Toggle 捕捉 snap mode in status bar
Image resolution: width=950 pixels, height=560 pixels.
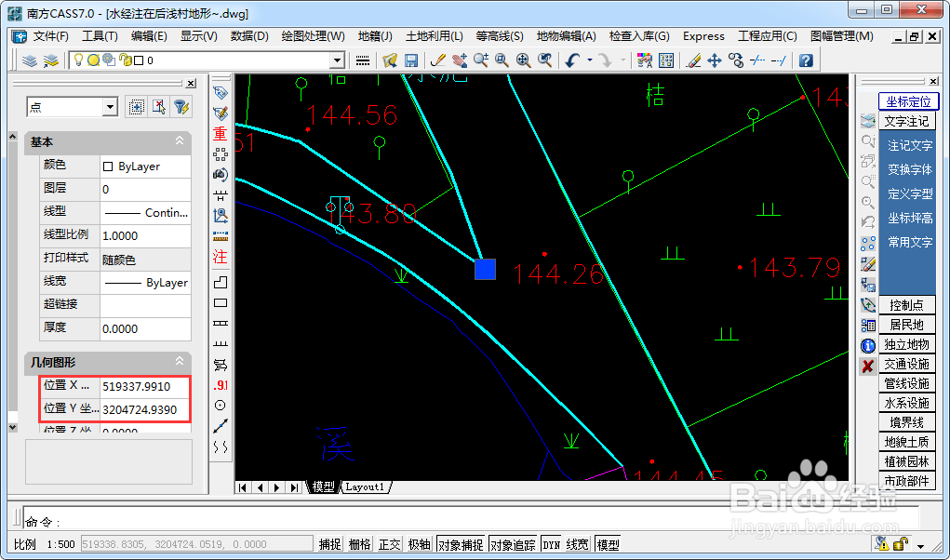point(330,544)
